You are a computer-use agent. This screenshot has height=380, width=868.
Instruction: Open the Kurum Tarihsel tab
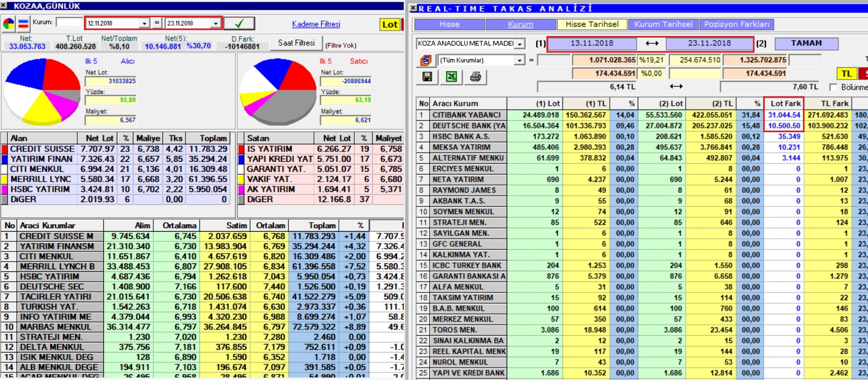coord(663,24)
